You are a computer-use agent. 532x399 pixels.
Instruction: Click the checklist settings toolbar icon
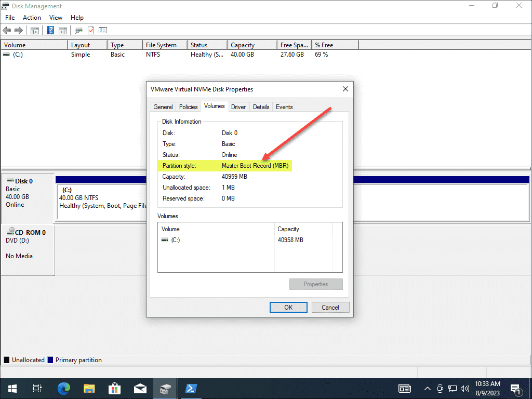pyautogui.click(x=103, y=31)
